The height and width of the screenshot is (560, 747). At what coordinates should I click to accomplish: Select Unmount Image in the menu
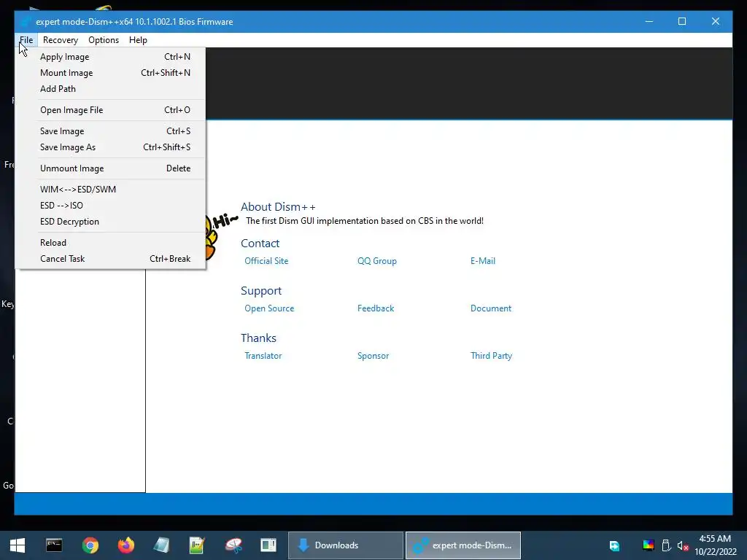click(111, 168)
